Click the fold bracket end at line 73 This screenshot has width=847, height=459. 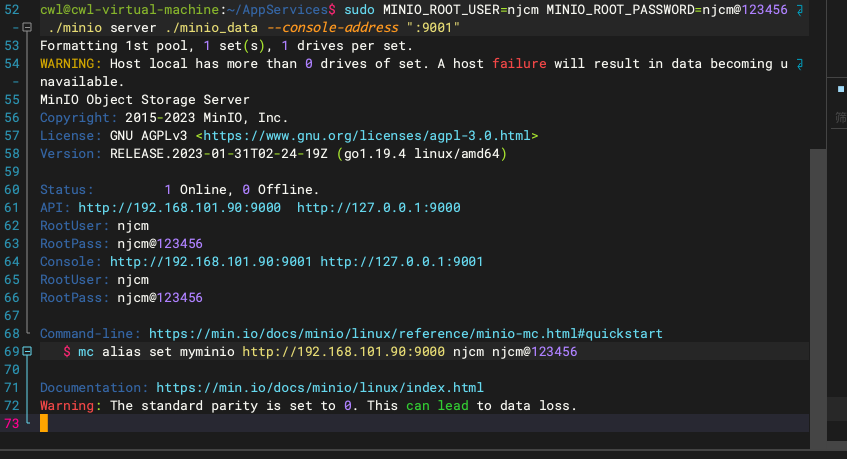point(28,421)
